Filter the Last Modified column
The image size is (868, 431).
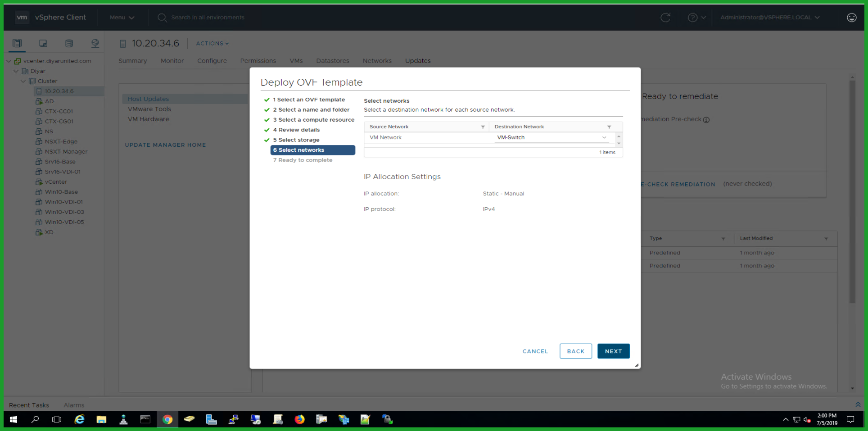826,239
